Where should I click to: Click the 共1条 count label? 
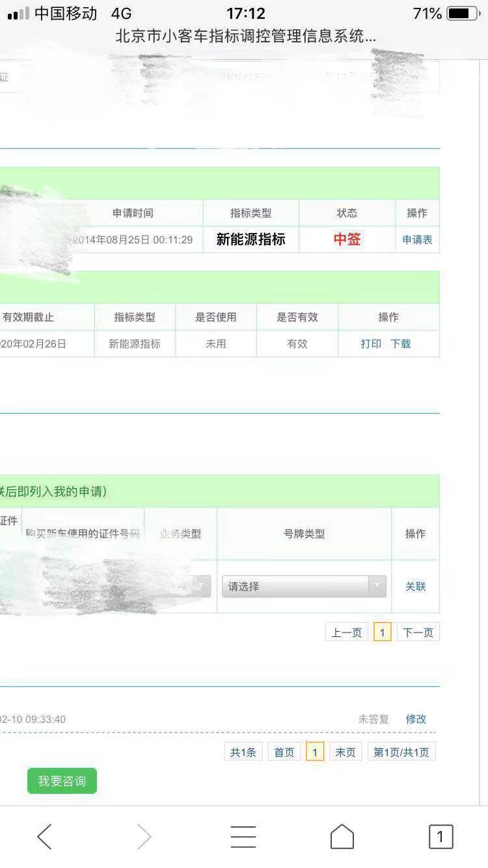(x=243, y=752)
